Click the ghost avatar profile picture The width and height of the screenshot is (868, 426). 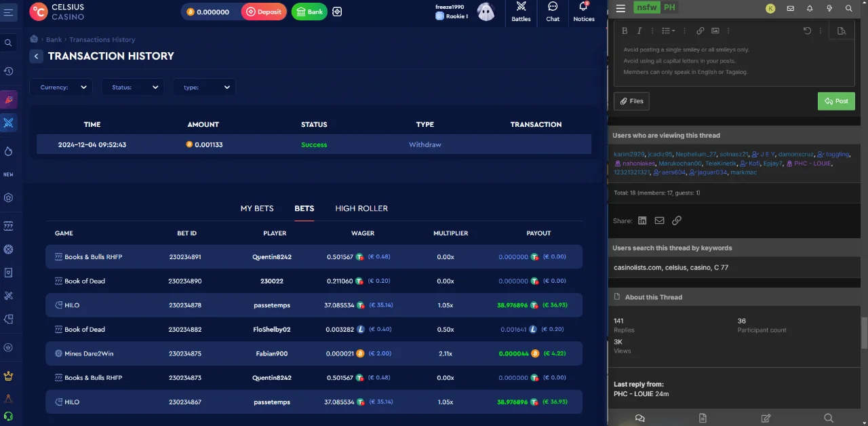coord(486,12)
